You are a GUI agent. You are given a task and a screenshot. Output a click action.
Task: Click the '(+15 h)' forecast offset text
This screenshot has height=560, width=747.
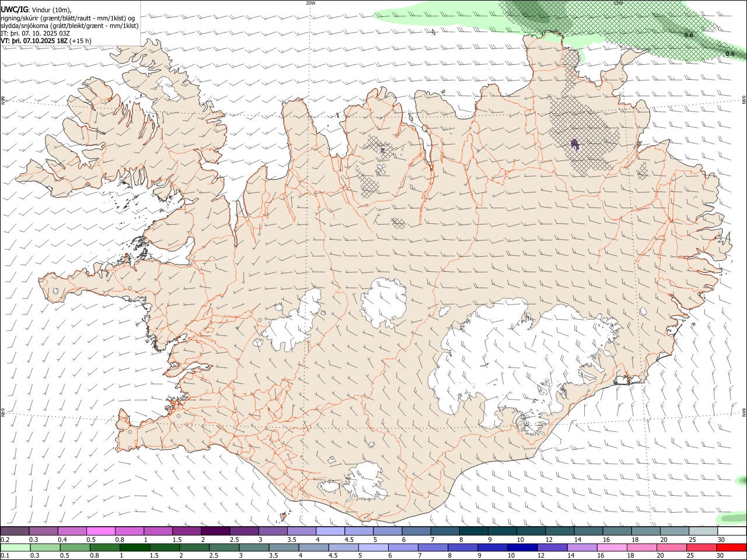[80, 41]
